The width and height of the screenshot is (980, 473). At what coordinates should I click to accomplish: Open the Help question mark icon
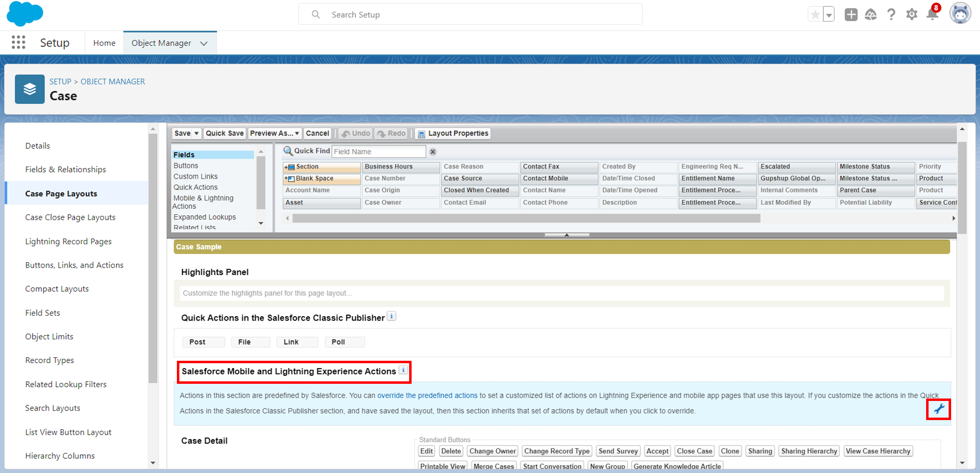(x=891, y=15)
